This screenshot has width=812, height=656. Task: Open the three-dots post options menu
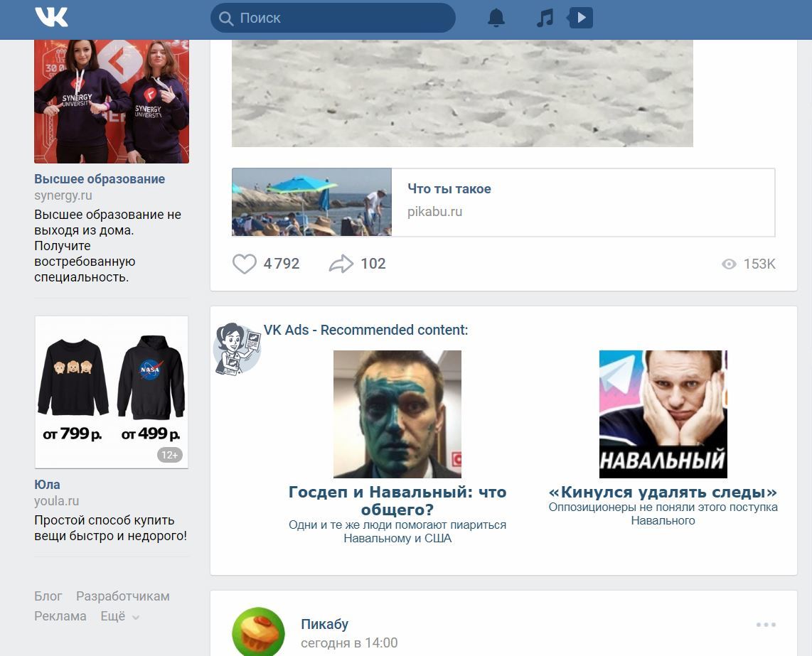(x=766, y=625)
